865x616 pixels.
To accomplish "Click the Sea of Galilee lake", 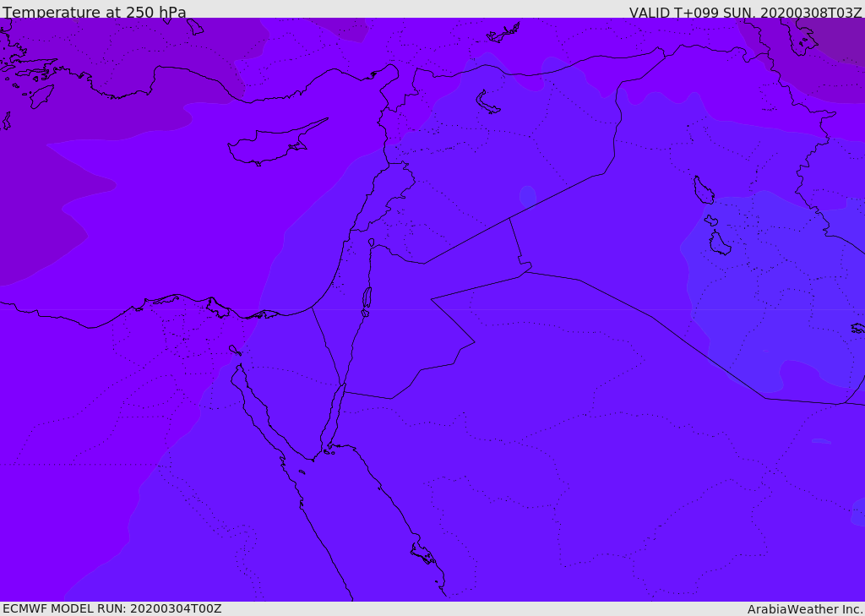I will (371, 243).
